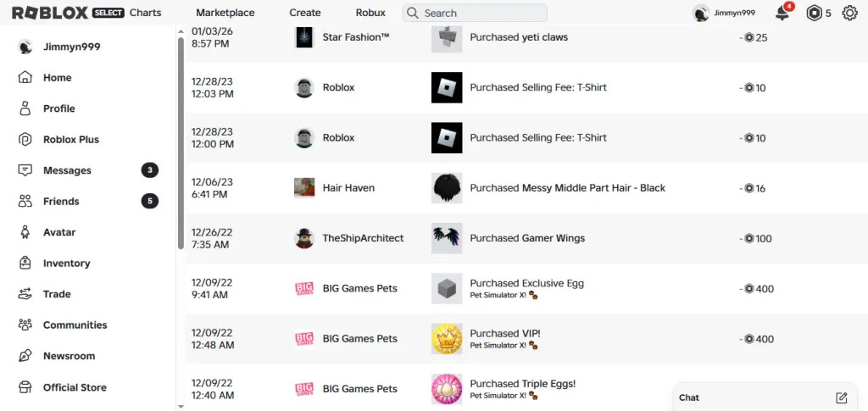Click scrollbar down arrow in sidebar
868x411 pixels.
181,407
